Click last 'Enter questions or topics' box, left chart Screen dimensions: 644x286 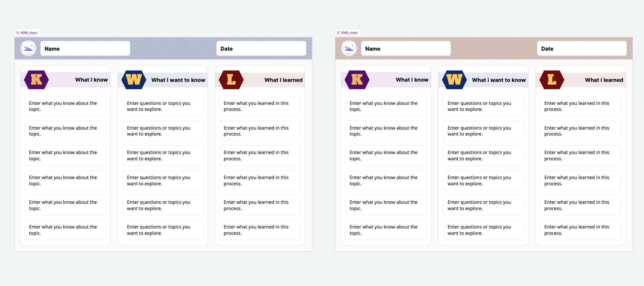(x=163, y=230)
